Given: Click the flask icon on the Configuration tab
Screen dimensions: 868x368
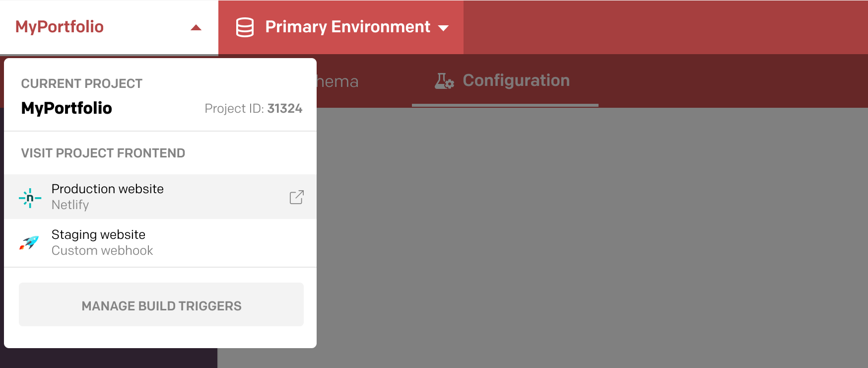Looking at the screenshot, I should pos(444,81).
